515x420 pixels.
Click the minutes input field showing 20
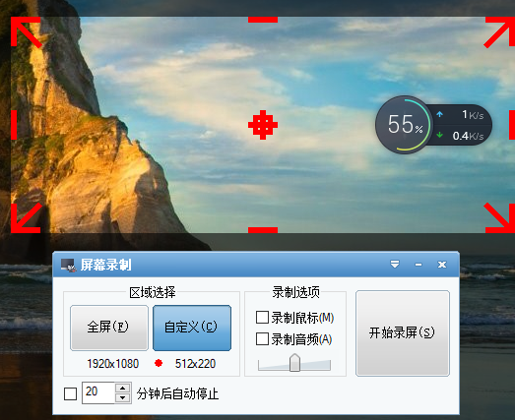click(98, 392)
